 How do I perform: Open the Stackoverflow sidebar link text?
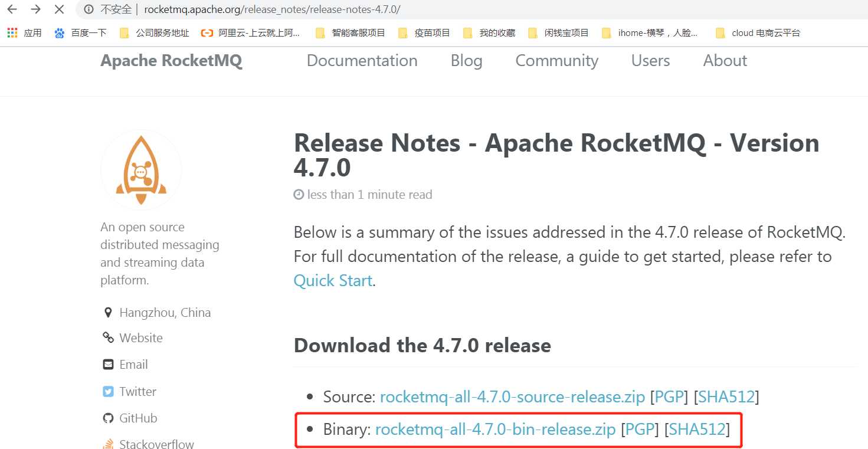156,444
